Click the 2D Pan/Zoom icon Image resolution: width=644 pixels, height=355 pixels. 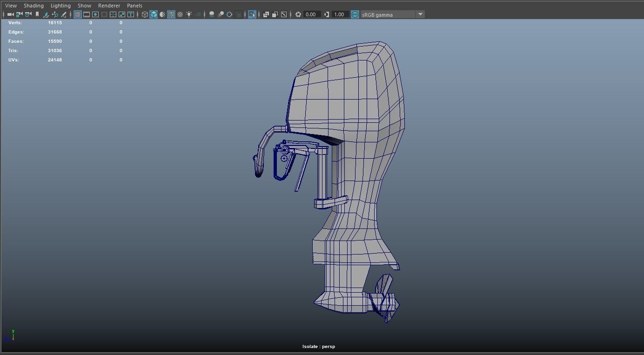(55, 14)
